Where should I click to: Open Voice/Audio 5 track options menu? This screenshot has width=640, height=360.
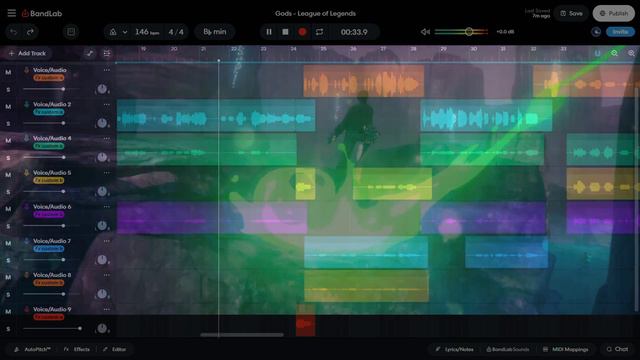[x=107, y=173]
